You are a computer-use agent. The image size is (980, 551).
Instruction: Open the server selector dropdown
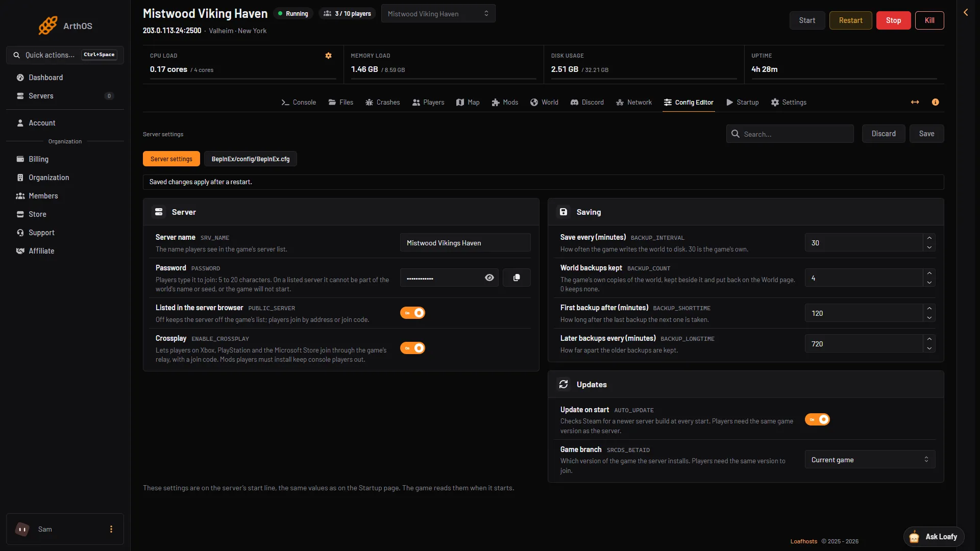[438, 14]
